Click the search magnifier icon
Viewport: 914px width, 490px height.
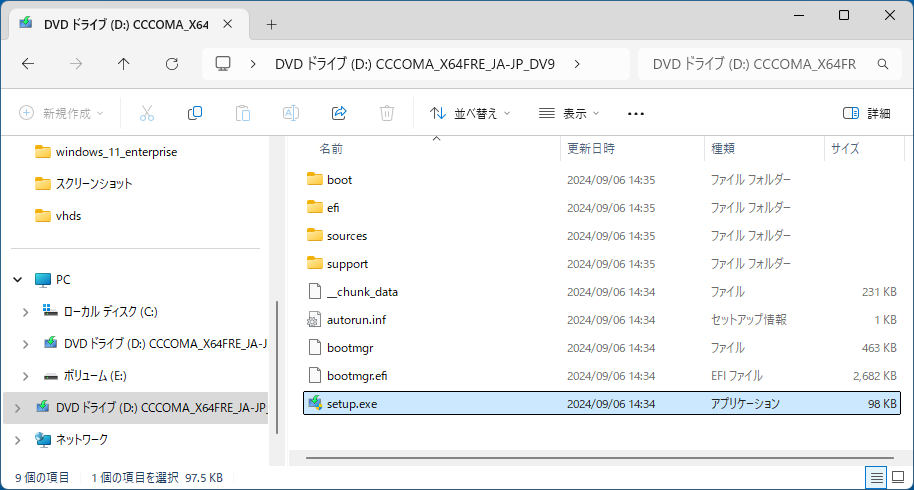coord(883,64)
